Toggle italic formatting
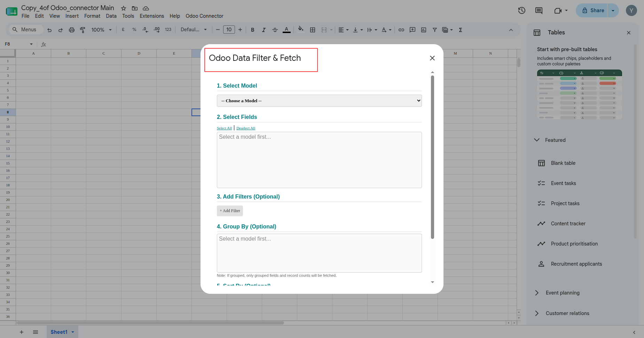Viewport: 644px width, 338px height. pos(264,30)
